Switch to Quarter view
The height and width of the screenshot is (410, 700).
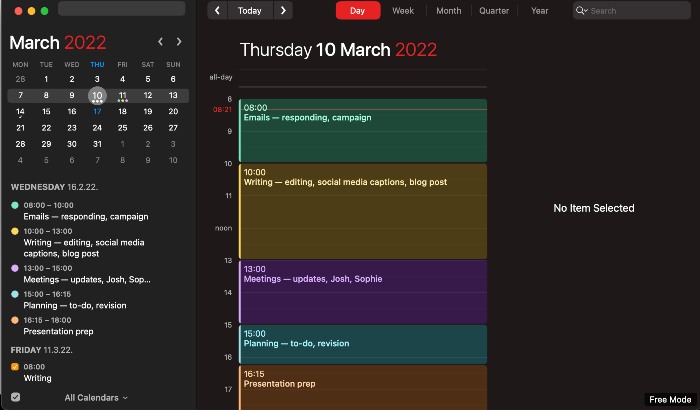494,11
